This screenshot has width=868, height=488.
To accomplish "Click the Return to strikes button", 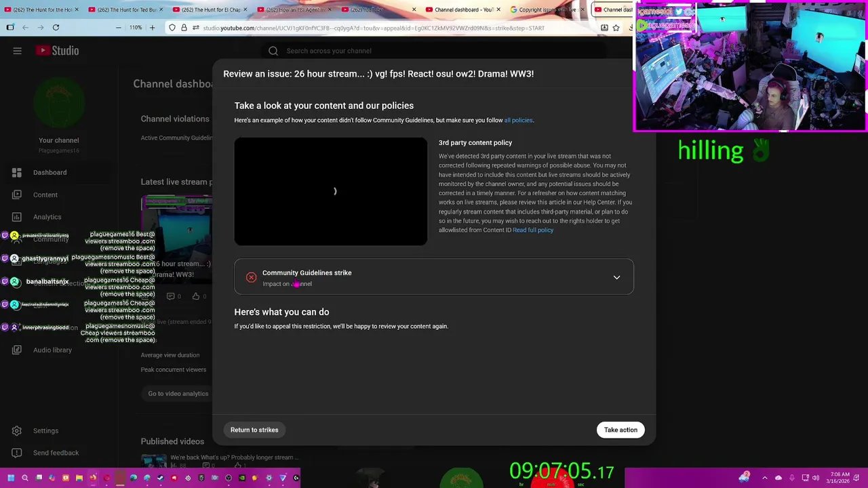I will (254, 430).
